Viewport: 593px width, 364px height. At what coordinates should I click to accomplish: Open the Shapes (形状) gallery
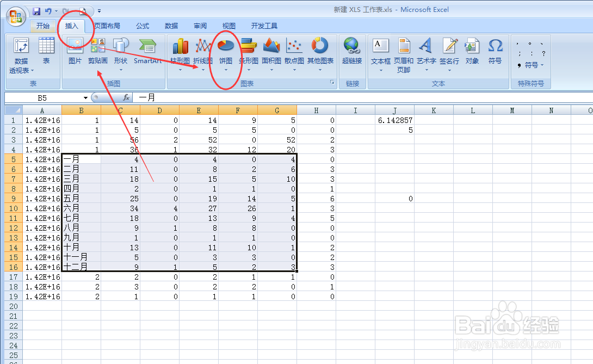121,54
